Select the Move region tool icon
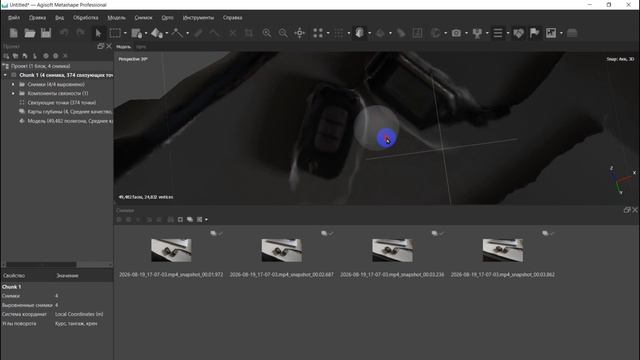The height and width of the screenshot is (360, 640). point(137,33)
